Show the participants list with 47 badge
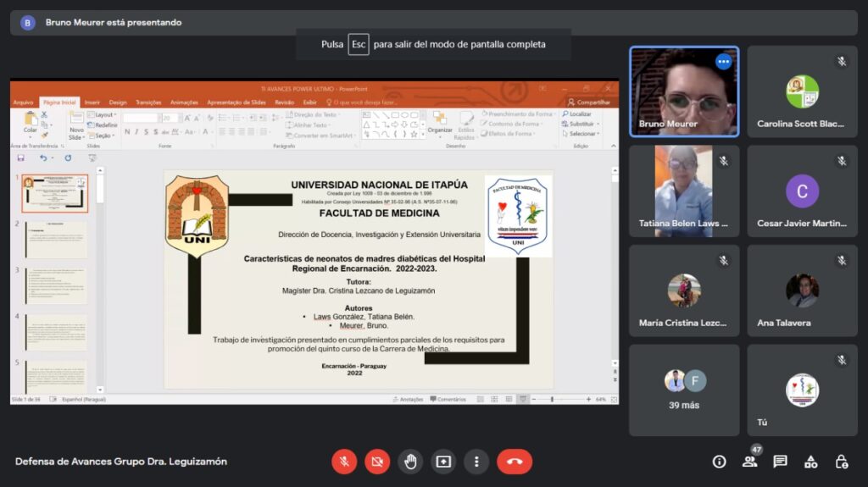The height and width of the screenshot is (487, 868). click(x=749, y=462)
